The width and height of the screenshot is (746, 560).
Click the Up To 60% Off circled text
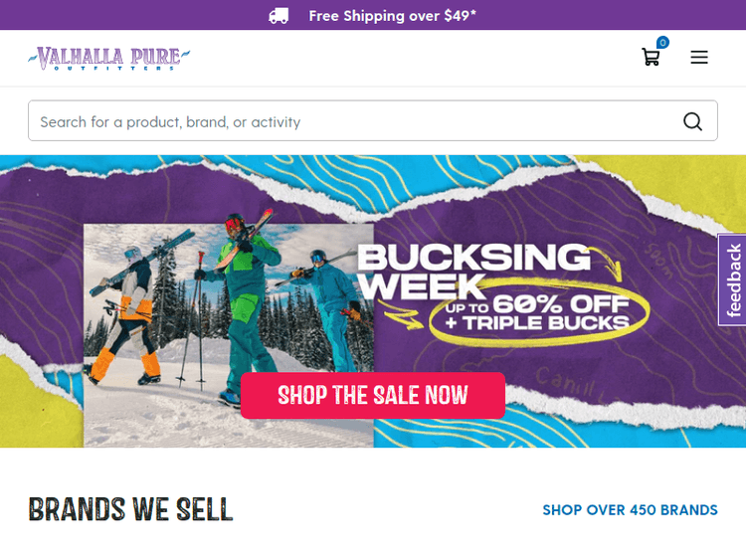pyautogui.click(x=537, y=304)
